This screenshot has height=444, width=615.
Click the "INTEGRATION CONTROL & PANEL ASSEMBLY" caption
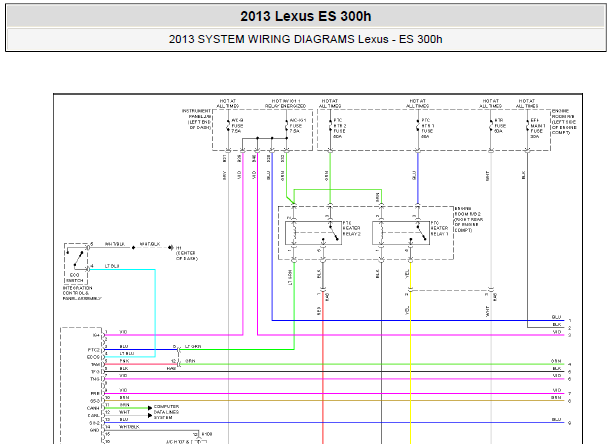coord(82,293)
